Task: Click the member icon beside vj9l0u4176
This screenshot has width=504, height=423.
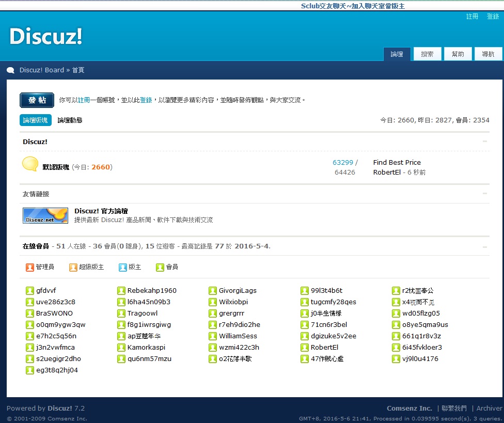Action: [396, 359]
